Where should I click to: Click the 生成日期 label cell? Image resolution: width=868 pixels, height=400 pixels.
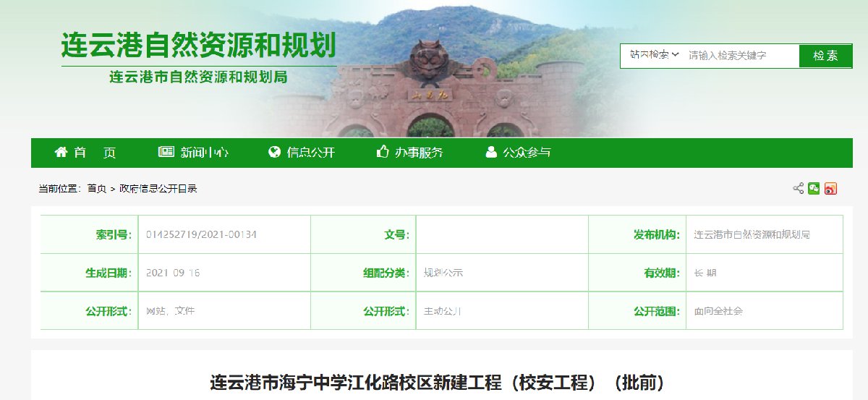tap(90, 273)
